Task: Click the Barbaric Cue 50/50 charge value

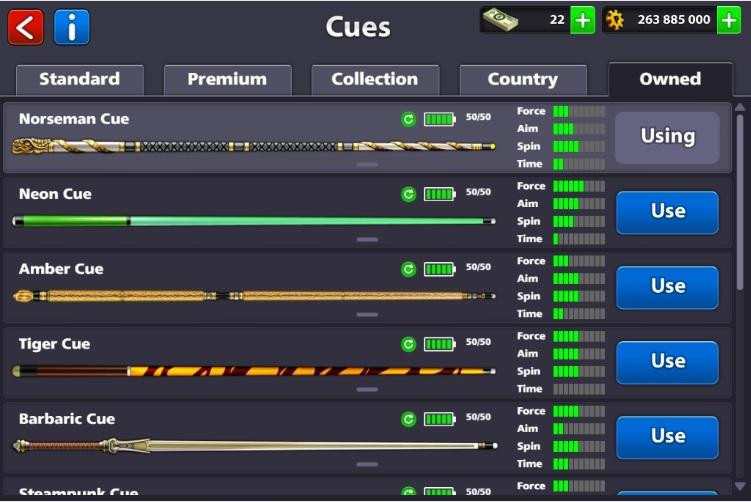Action: [478, 417]
